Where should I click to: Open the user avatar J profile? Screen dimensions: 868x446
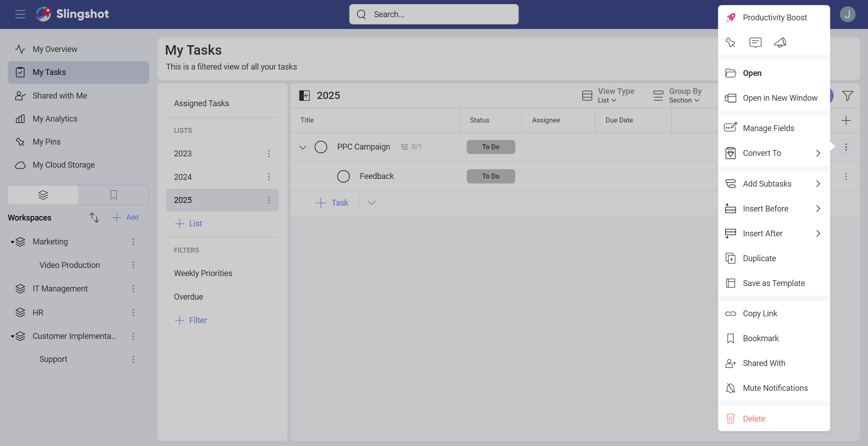click(x=848, y=14)
